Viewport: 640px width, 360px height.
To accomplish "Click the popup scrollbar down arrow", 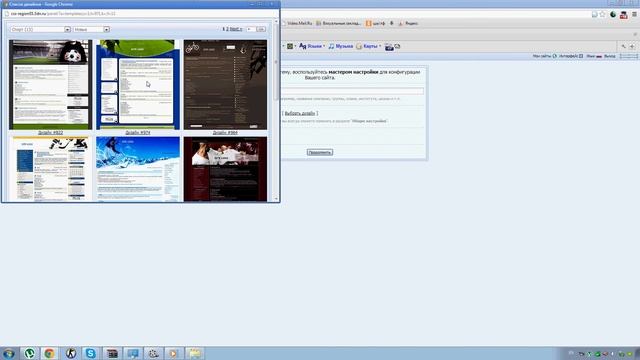I will (276, 199).
